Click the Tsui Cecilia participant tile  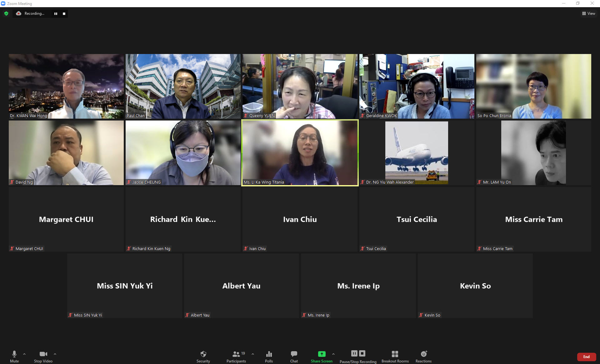tap(417, 219)
